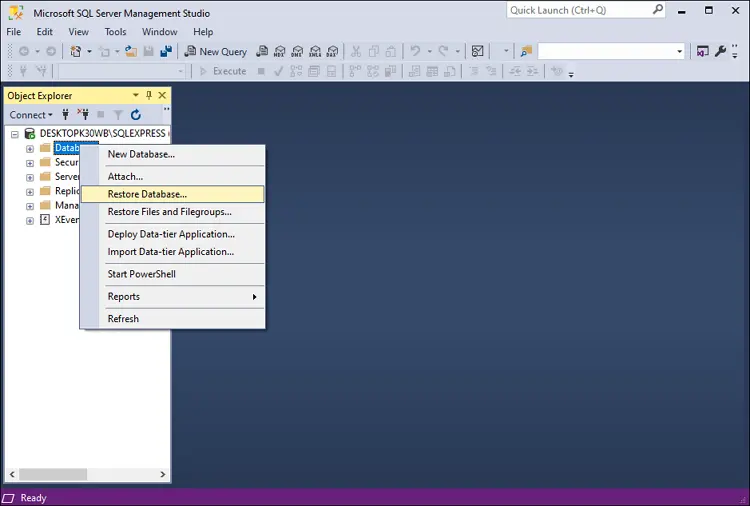This screenshot has height=506, width=750.
Task: Open the New Project dropdown arrow
Action: tap(89, 51)
